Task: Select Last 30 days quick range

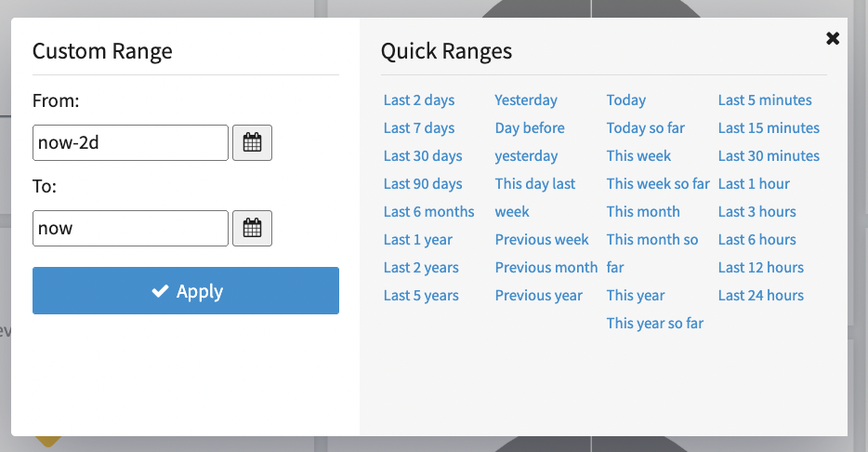Action: click(x=423, y=156)
